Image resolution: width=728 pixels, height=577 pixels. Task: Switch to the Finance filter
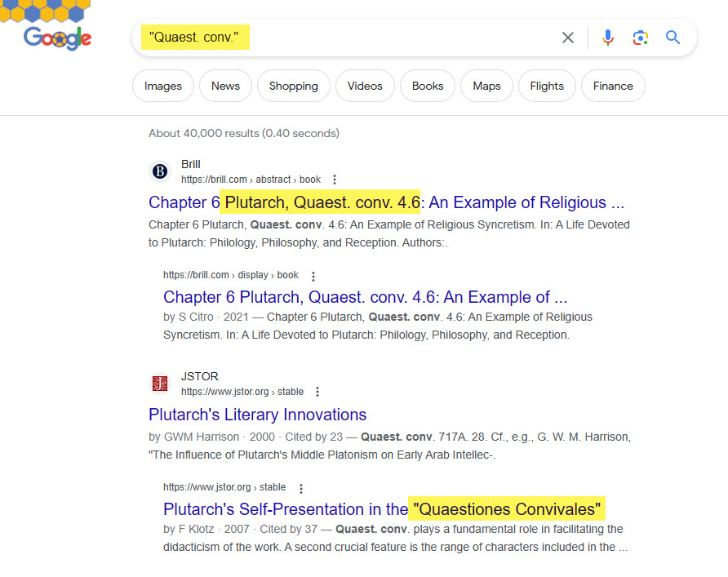point(613,86)
